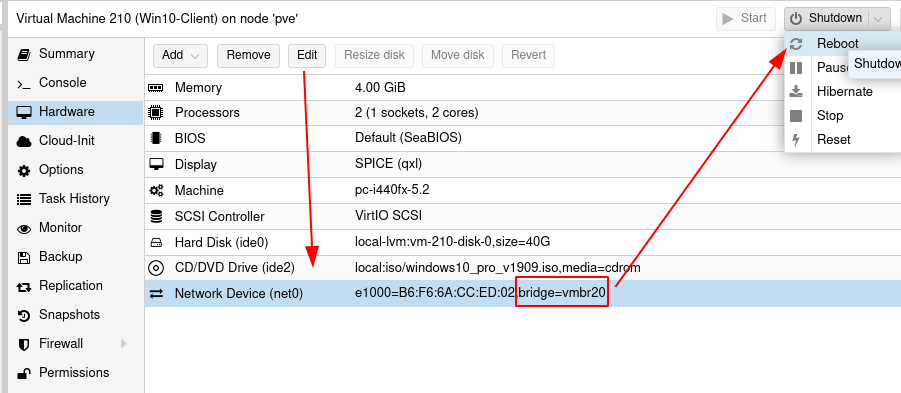Click the Edit button

pyautogui.click(x=307, y=55)
